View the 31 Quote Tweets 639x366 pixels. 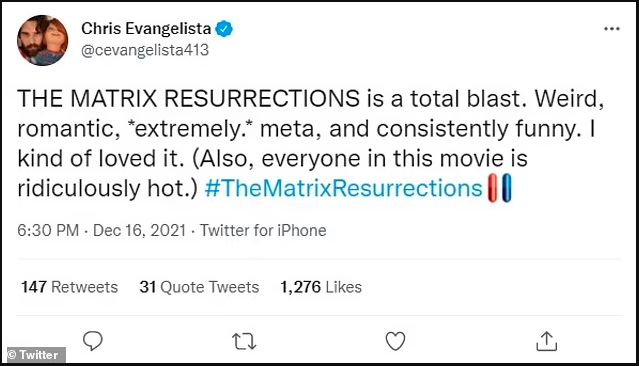199,287
